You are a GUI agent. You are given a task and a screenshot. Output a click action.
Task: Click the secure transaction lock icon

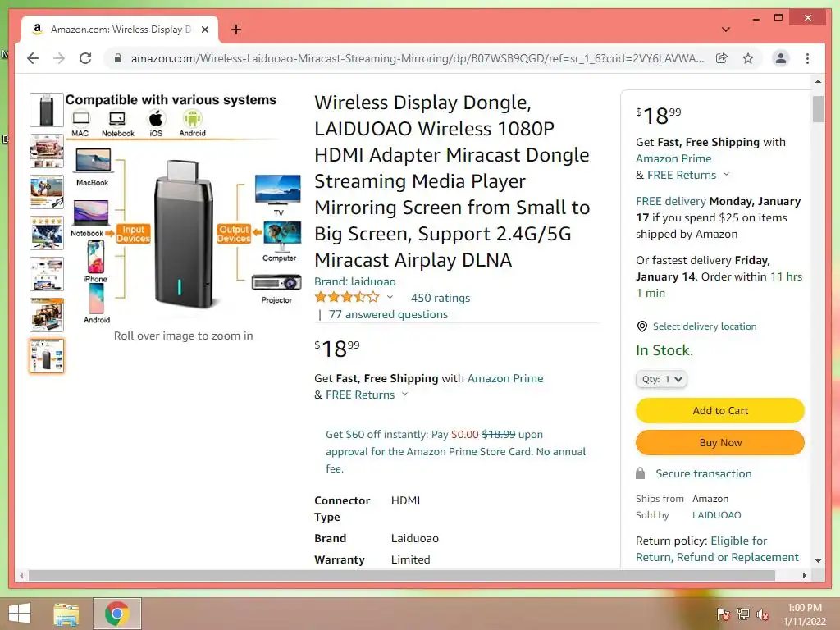640,473
